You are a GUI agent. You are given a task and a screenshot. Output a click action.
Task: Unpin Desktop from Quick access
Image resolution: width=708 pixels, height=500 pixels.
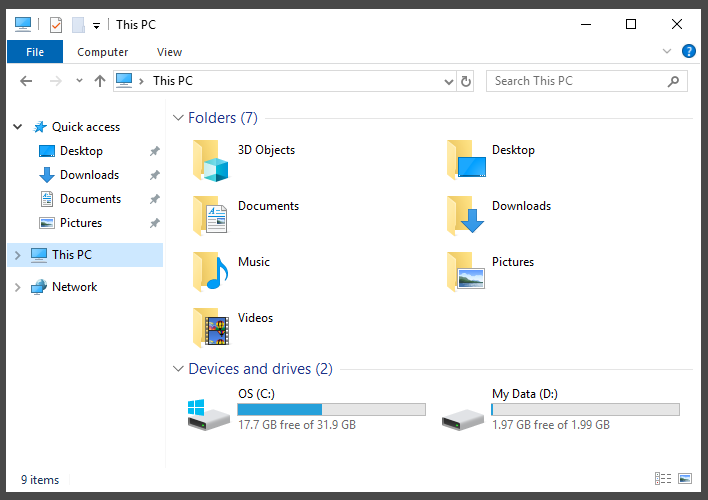click(154, 151)
